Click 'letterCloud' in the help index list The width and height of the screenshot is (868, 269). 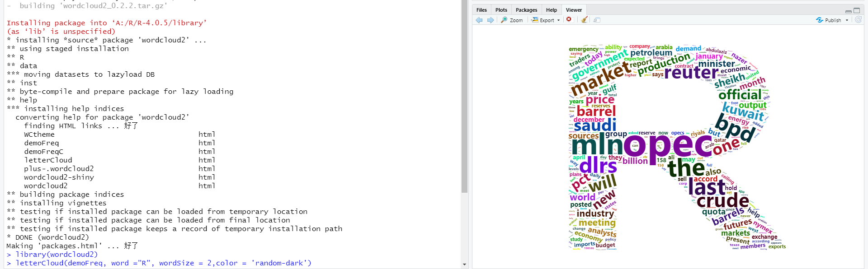pos(48,160)
